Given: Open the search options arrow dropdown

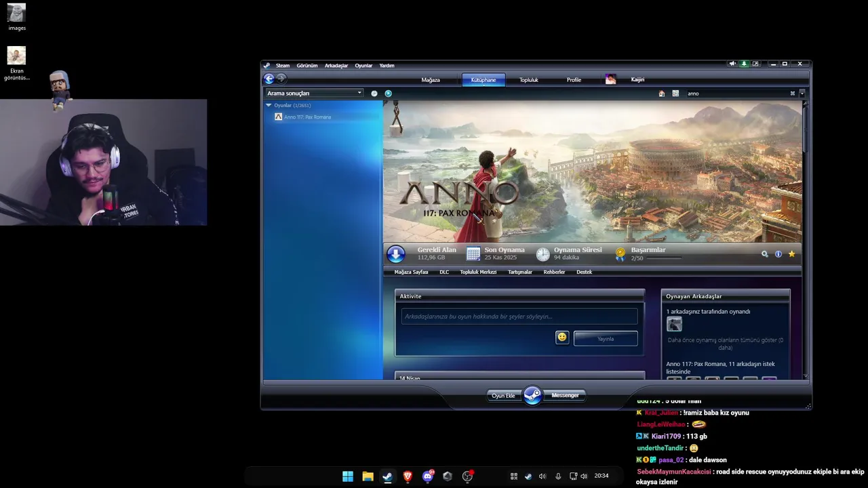Looking at the screenshot, I should coord(802,94).
